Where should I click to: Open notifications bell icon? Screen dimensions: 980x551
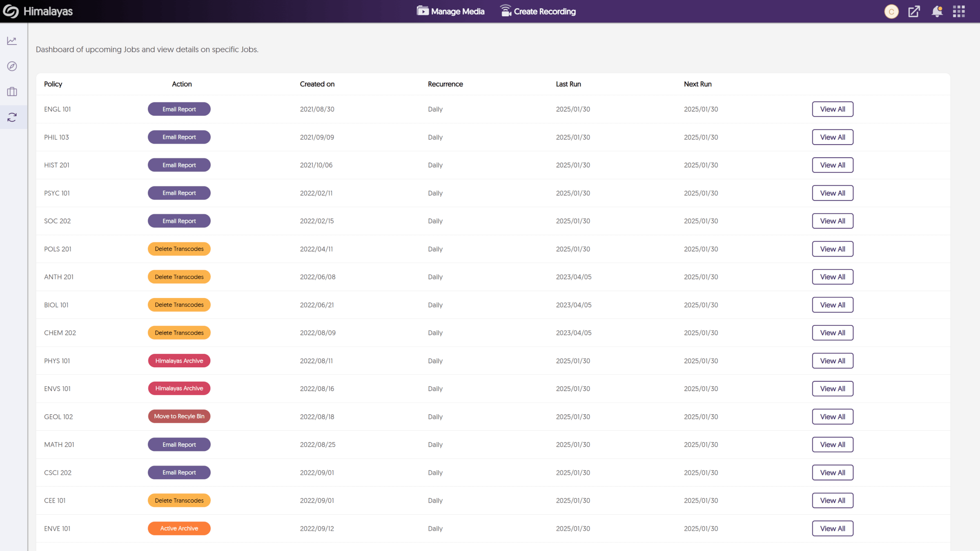click(x=936, y=11)
